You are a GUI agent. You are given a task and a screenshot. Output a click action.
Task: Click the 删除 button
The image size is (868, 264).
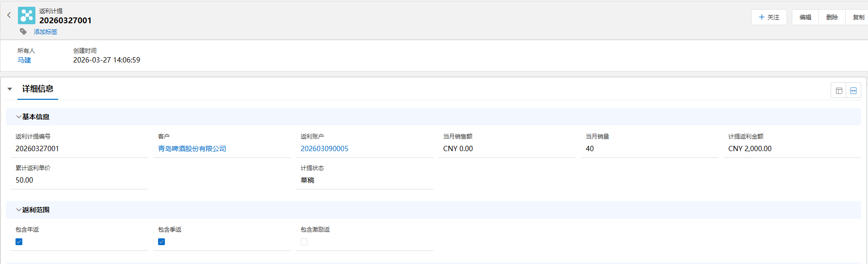pyautogui.click(x=832, y=17)
